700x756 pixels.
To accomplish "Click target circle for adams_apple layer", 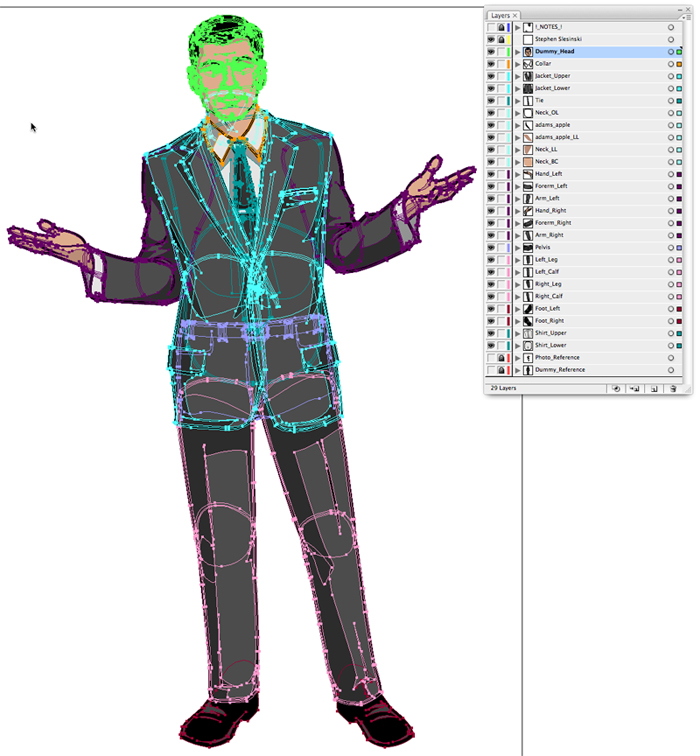I will [671, 125].
